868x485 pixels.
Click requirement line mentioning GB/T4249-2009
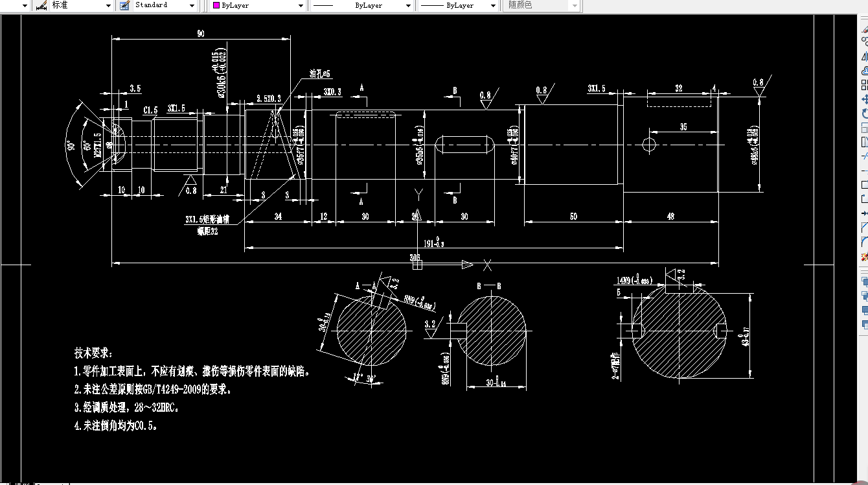[153, 390]
